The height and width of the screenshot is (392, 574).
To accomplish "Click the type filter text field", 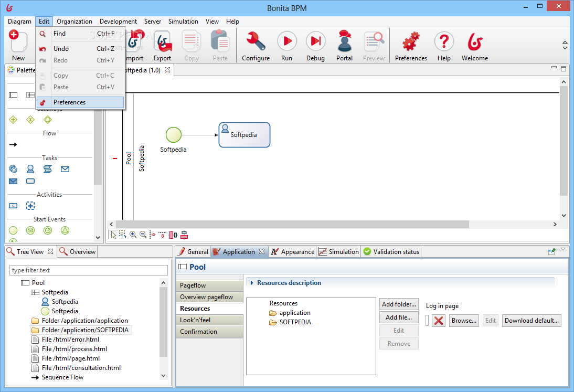I will tap(89, 270).
